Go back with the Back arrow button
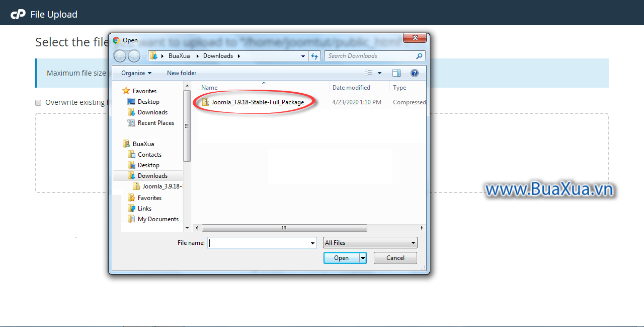Screen dimensions: 644x327 (x=120, y=56)
